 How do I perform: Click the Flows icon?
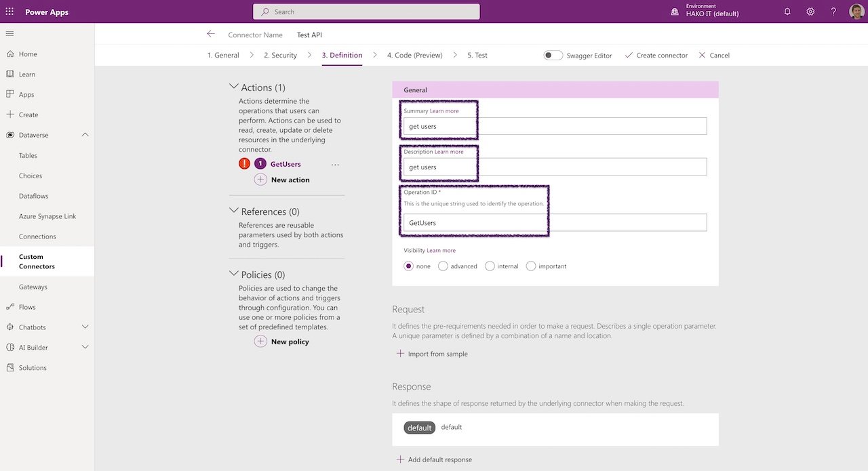click(x=9, y=307)
